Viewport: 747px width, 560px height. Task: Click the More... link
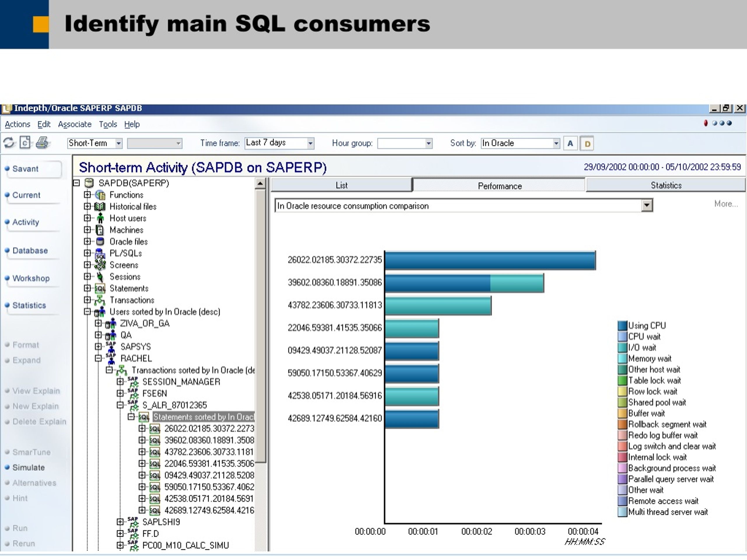click(726, 204)
